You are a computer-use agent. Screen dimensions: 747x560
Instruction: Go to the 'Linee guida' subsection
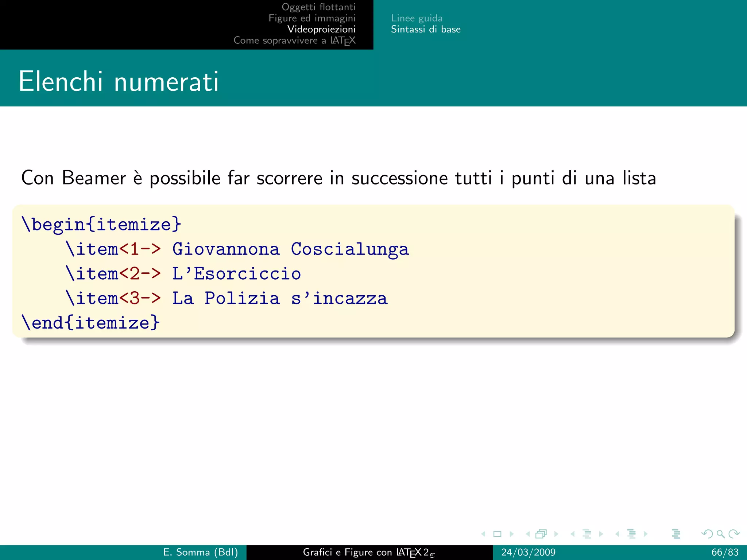coord(417,18)
